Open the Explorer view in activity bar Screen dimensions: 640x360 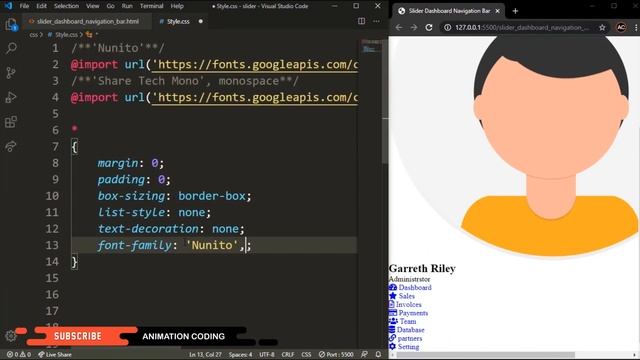click(x=11, y=24)
